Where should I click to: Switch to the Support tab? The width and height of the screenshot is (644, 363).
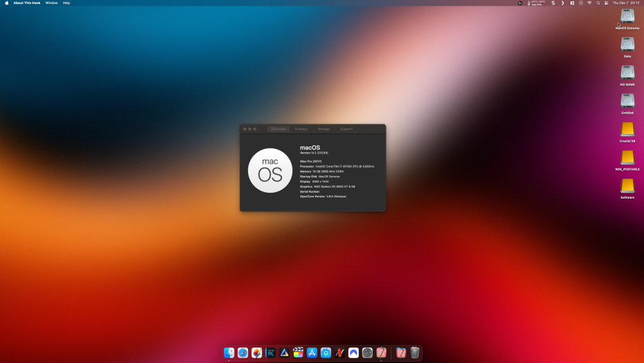[x=346, y=129]
